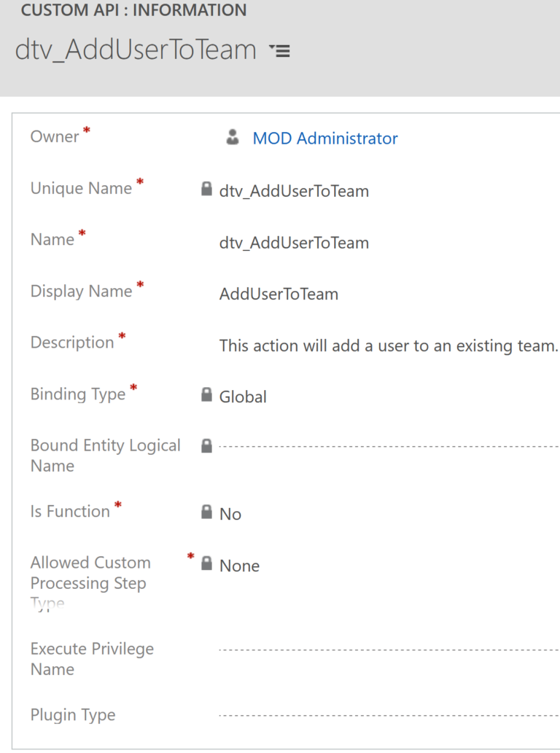The height and width of the screenshot is (753, 560).
Task: Select the CUSTOM API : INFORMATION header
Action: point(134,11)
